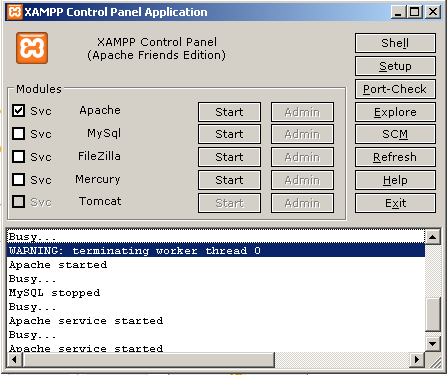448x375 pixels.
Task: Click the Tomcat Start button
Action: tap(229, 203)
